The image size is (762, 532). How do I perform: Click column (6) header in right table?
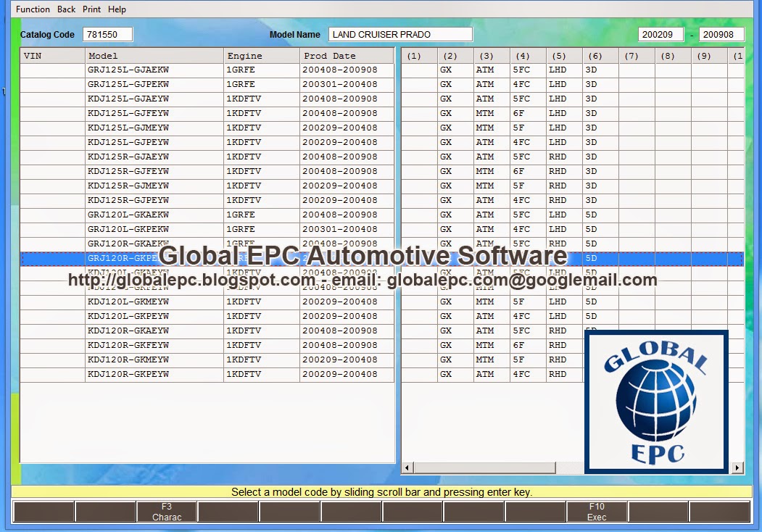[600, 55]
